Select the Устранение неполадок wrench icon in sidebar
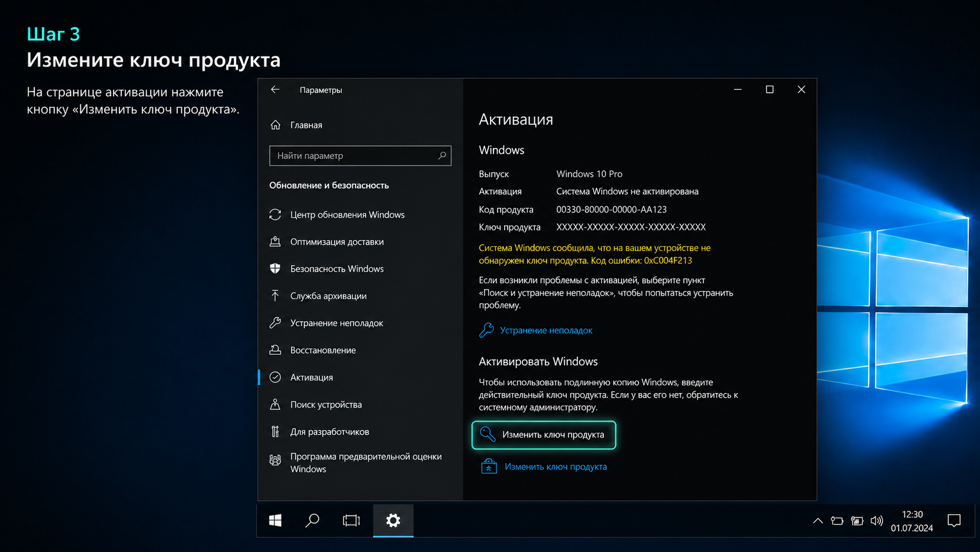980x552 pixels. coord(275,323)
